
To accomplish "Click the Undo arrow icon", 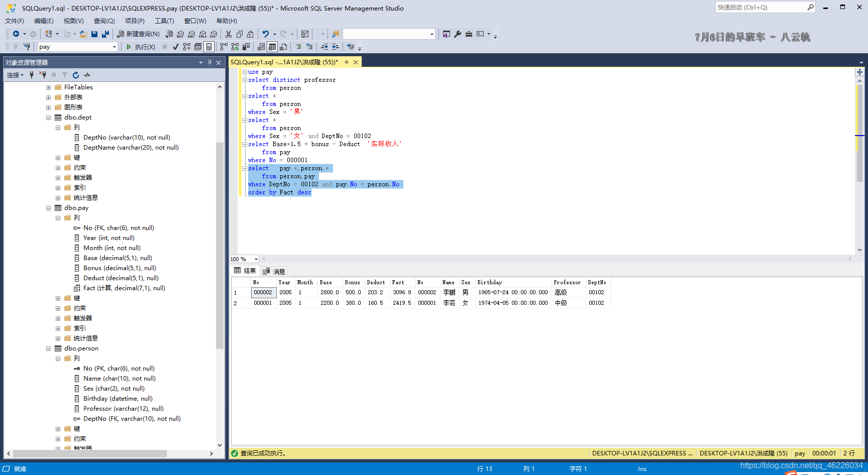I will [266, 34].
